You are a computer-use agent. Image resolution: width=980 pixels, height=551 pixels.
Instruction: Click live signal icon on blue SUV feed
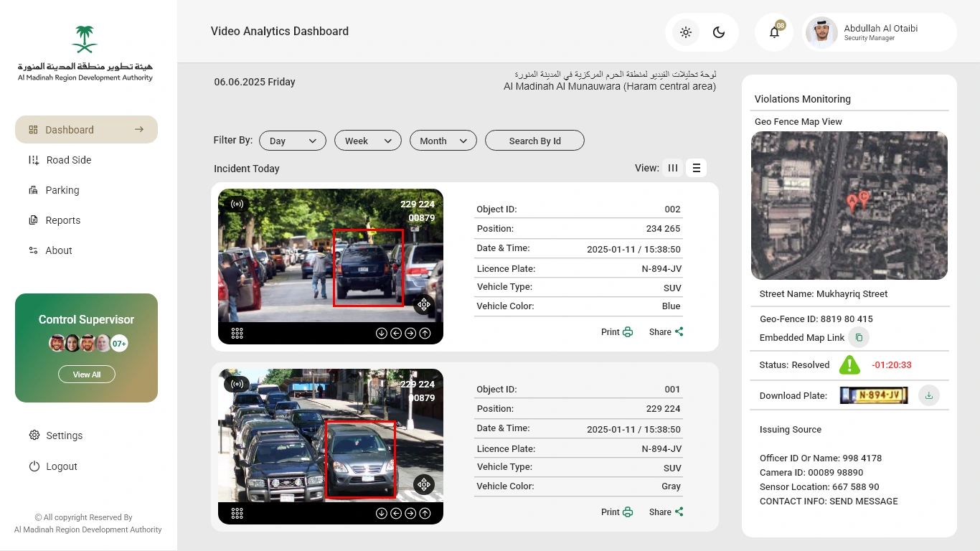[x=237, y=204]
